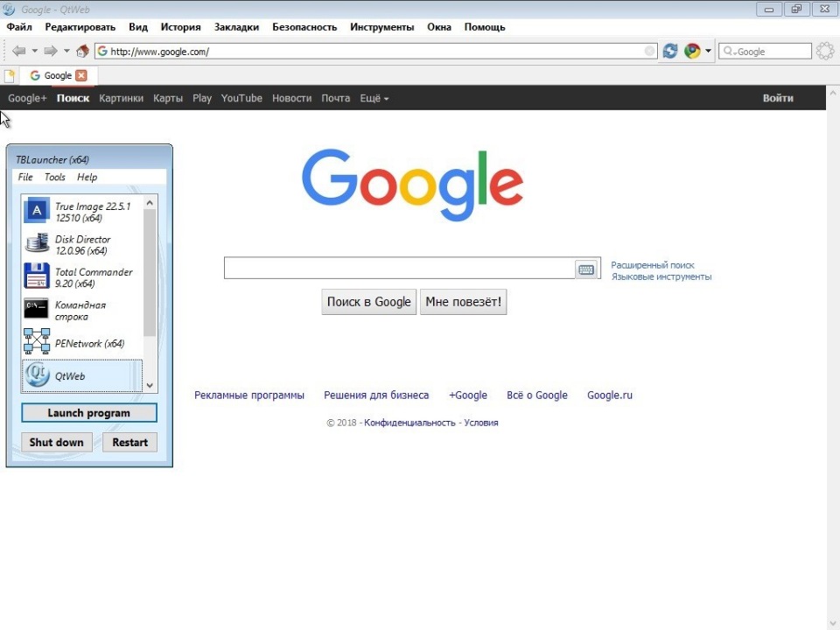This screenshot has width=840, height=630.
Task: Click the Мне повезёт! button
Action: [464, 302]
